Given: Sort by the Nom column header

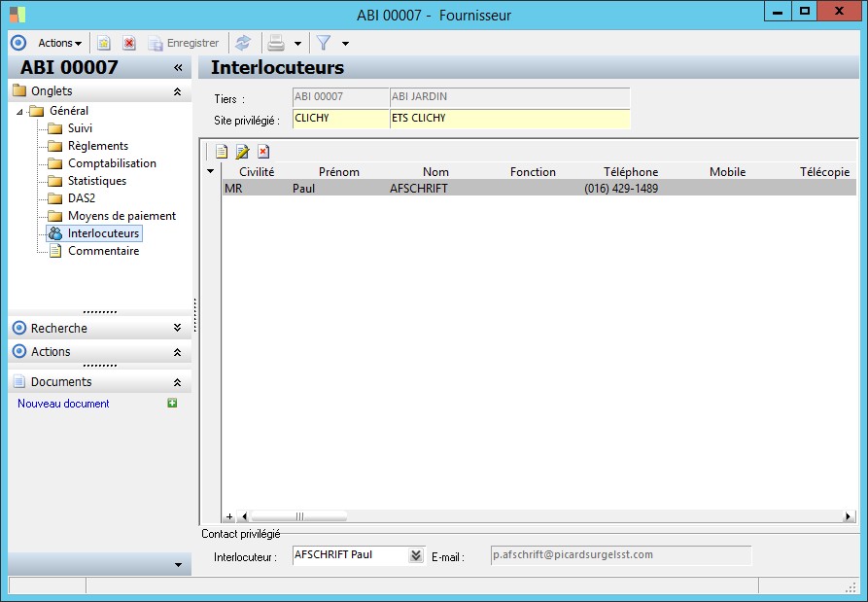Looking at the screenshot, I should [435, 172].
